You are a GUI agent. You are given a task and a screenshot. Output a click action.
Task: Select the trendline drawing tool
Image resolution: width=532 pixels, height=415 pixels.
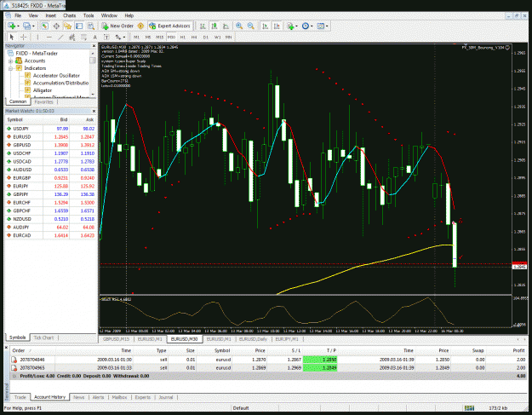click(x=60, y=37)
